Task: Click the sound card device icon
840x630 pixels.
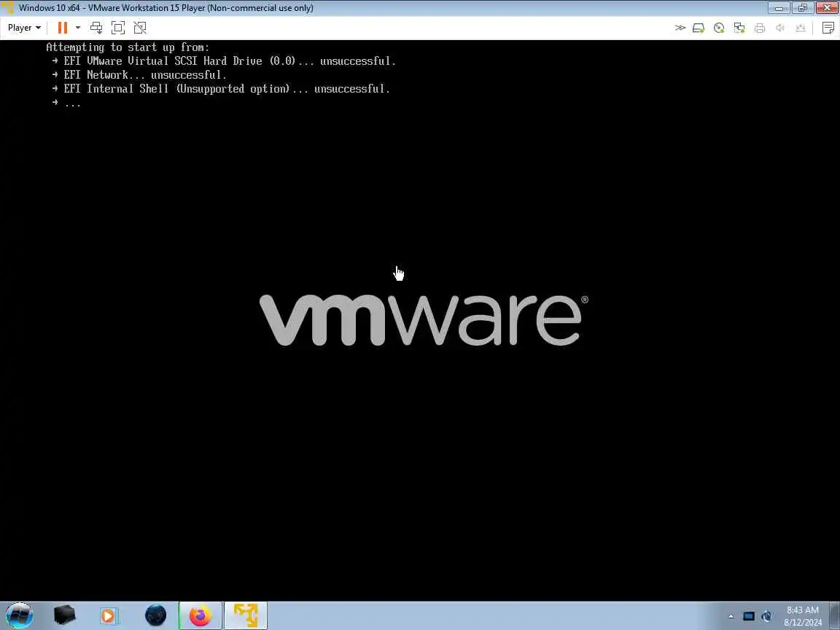Action: click(780, 28)
